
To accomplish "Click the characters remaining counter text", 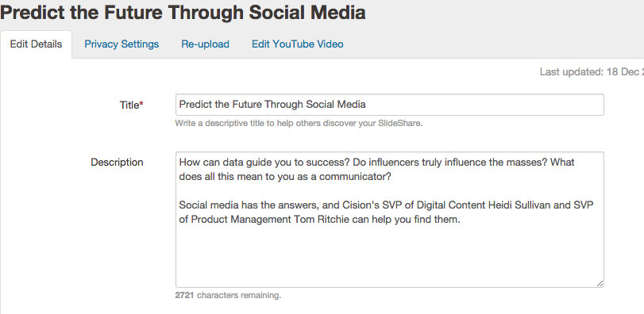I will pyautogui.click(x=228, y=295).
